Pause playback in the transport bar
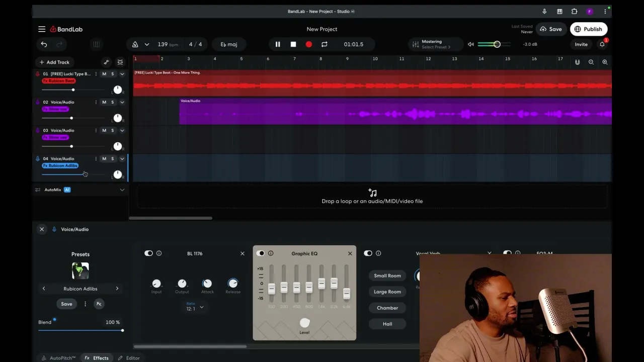 pos(278,44)
